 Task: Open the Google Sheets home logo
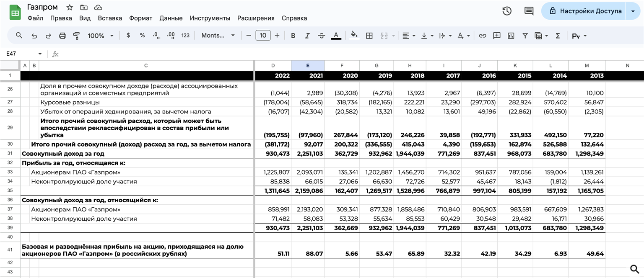click(x=16, y=13)
